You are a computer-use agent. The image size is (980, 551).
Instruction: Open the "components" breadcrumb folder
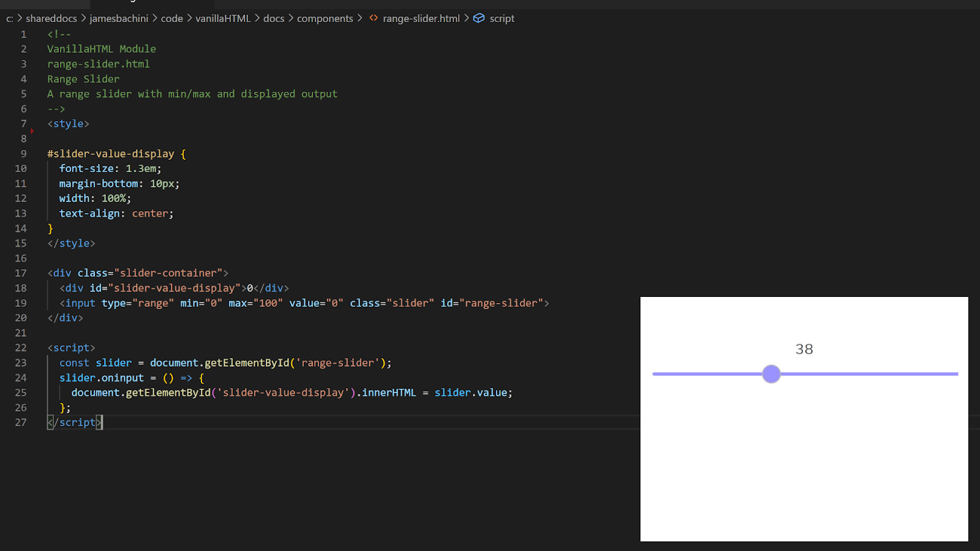(325, 18)
